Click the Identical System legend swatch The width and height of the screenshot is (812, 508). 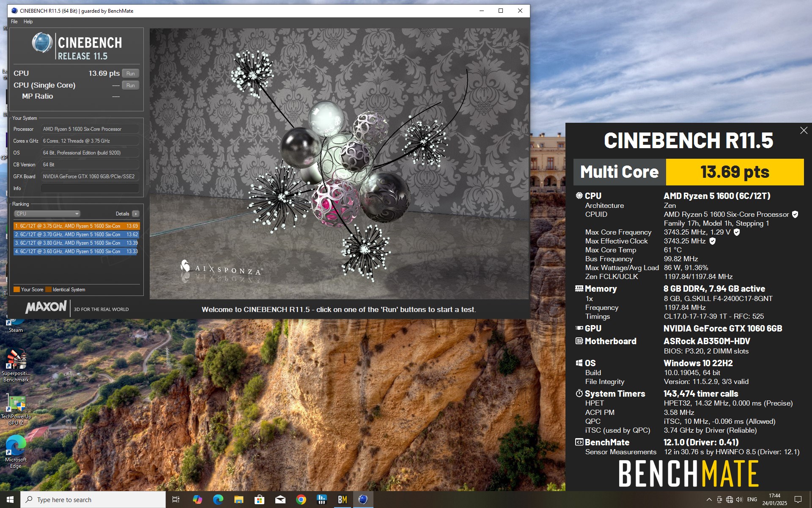48,290
